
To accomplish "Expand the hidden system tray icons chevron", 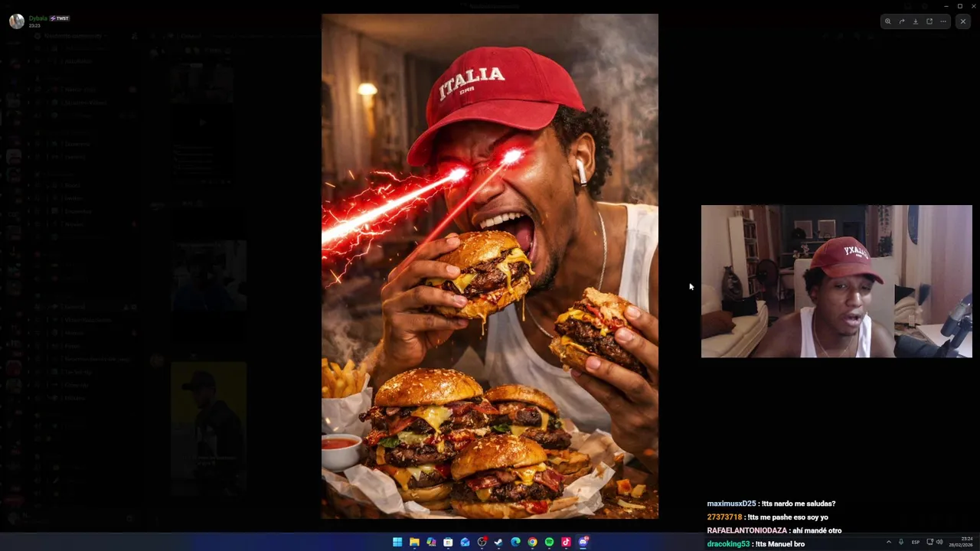I will click(x=888, y=542).
